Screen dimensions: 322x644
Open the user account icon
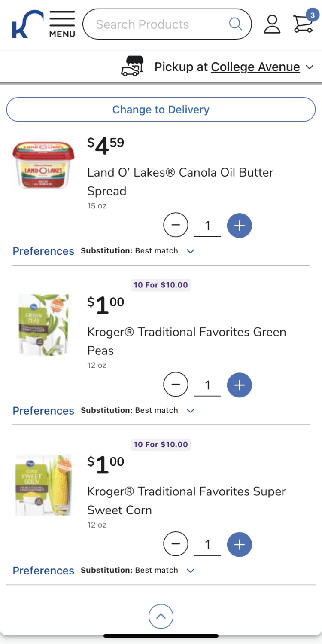[x=272, y=24]
